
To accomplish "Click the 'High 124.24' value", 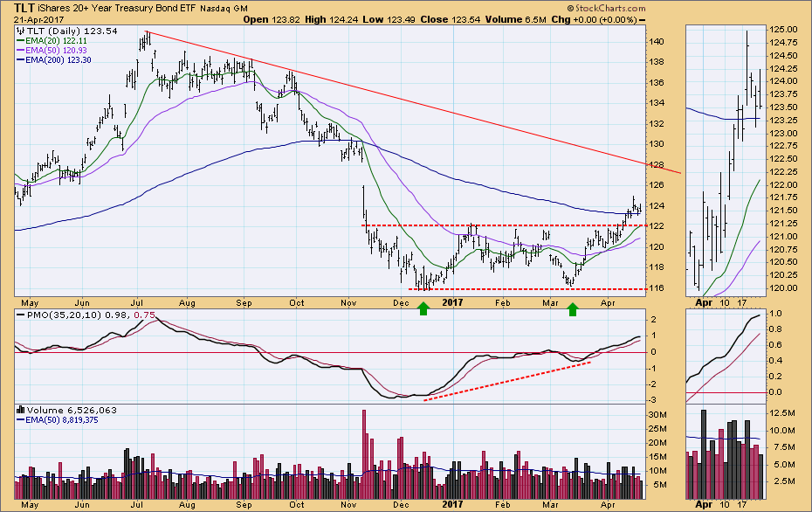I will pos(331,20).
